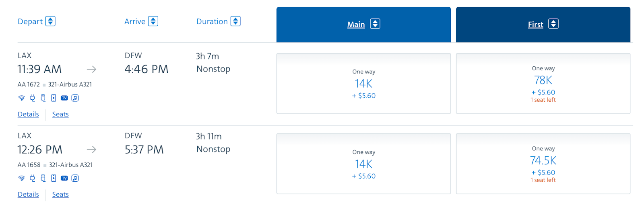View Seats for the 11:39 AM flight

[60, 114]
